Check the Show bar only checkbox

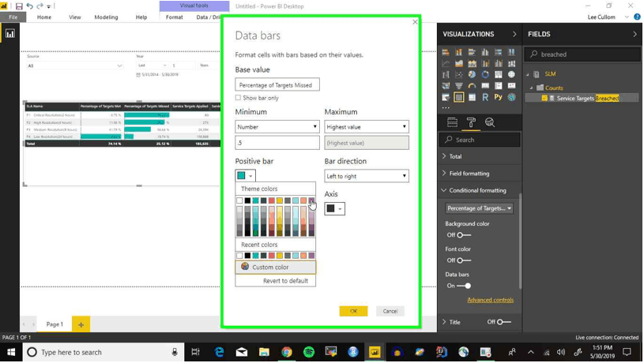pyautogui.click(x=238, y=98)
